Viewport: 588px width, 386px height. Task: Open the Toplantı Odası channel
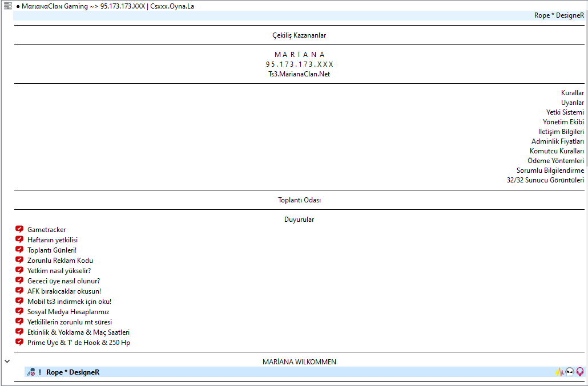pos(299,200)
